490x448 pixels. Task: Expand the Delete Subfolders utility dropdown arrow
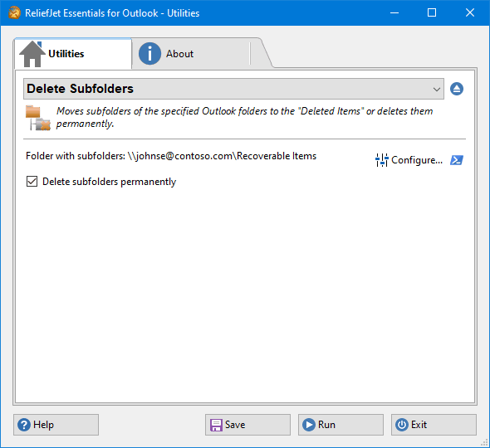coord(437,90)
